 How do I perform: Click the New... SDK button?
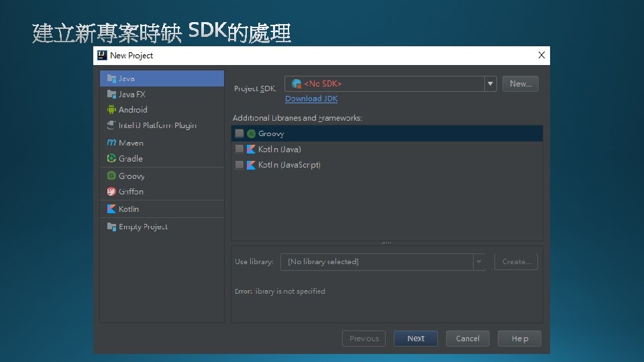(x=521, y=84)
